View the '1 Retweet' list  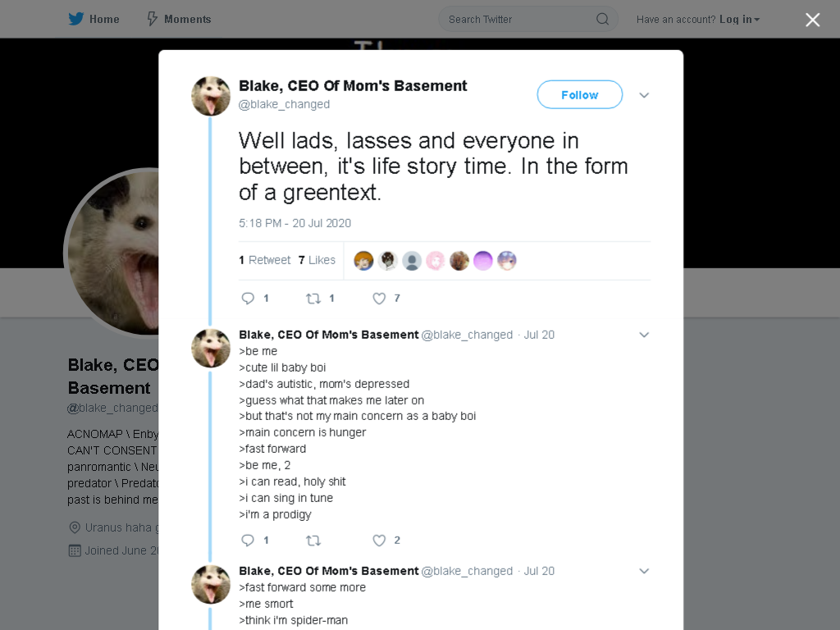pyautogui.click(x=265, y=260)
